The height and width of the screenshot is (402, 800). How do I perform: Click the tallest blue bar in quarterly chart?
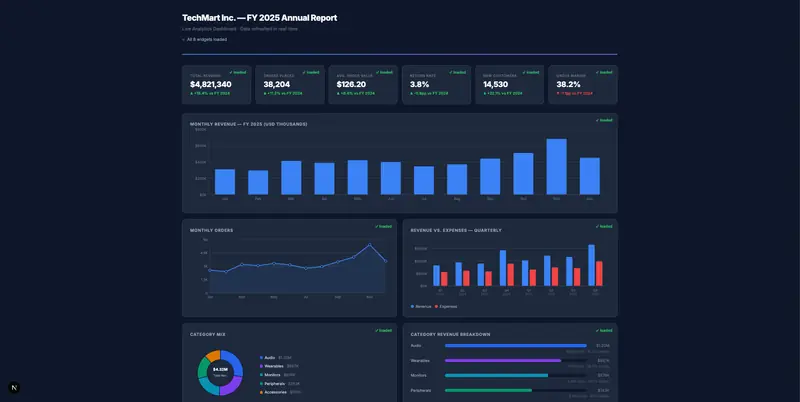tap(591, 265)
